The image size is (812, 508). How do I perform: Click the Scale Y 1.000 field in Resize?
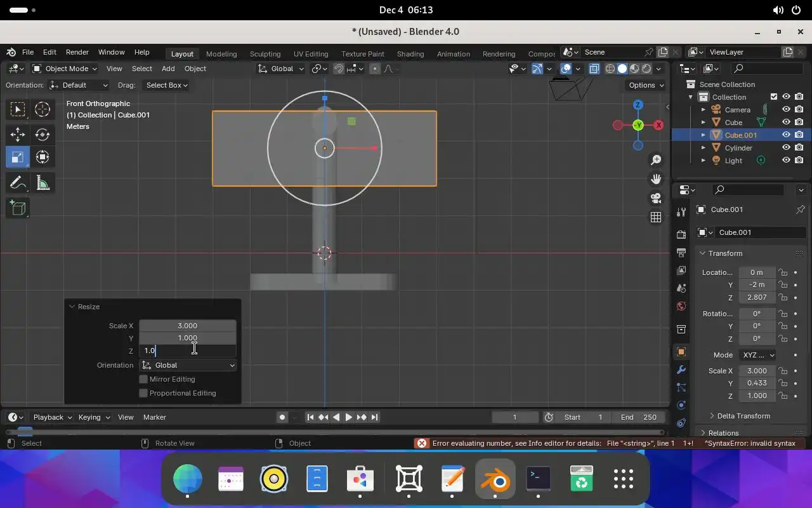pos(188,338)
